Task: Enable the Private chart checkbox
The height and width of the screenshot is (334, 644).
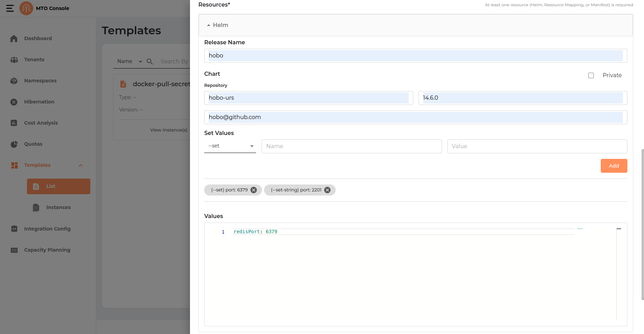Action: 591,75
